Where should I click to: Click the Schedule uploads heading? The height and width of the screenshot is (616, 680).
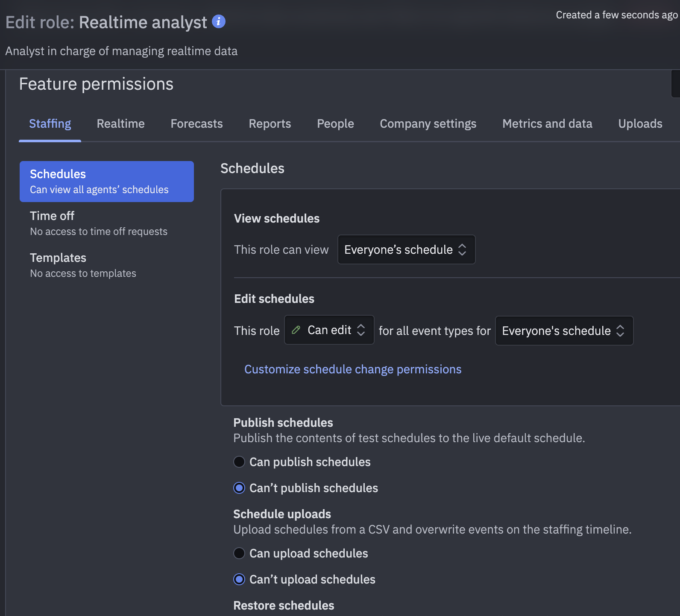(282, 514)
